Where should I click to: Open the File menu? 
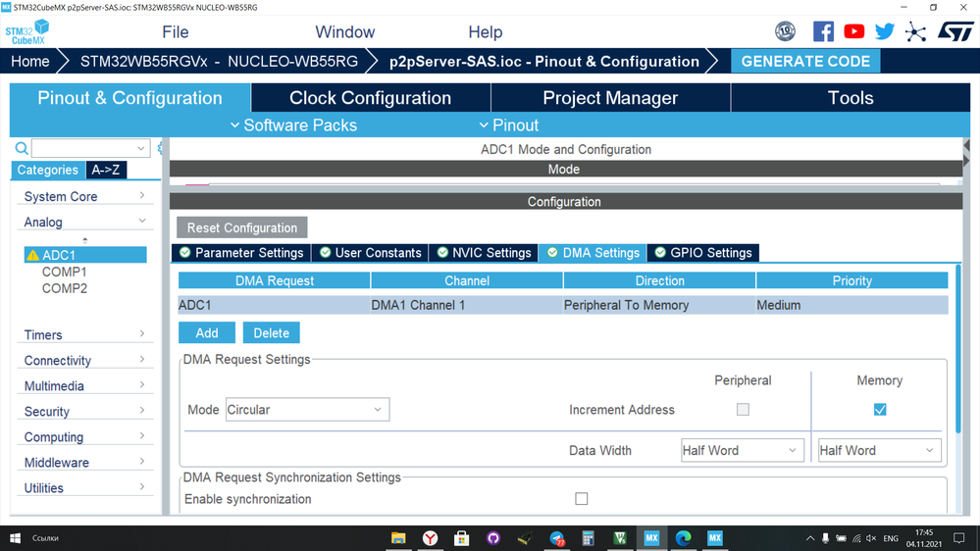tap(175, 31)
